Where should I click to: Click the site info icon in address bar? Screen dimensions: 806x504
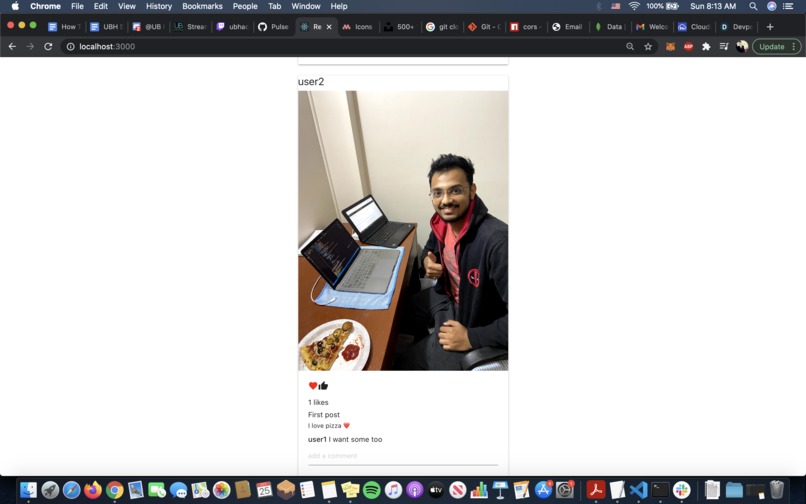[70, 46]
